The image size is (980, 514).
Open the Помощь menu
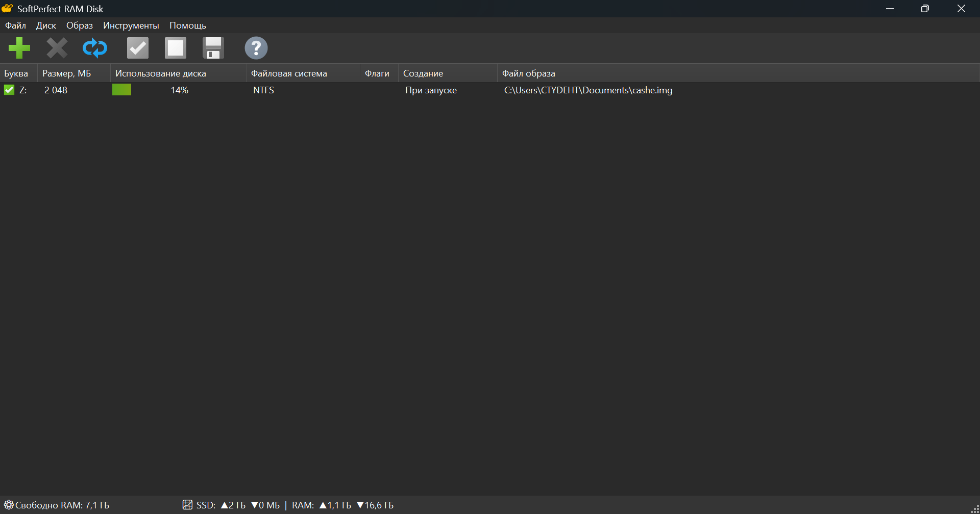coord(187,25)
